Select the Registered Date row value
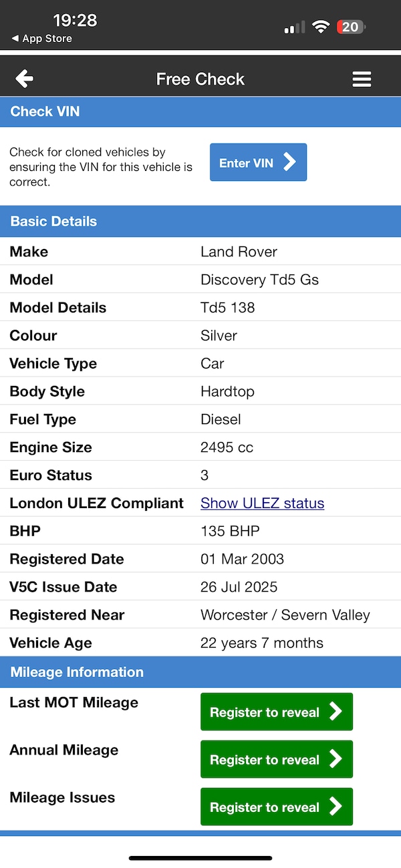Viewport: 401px width, 868px height. (x=242, y=559)
